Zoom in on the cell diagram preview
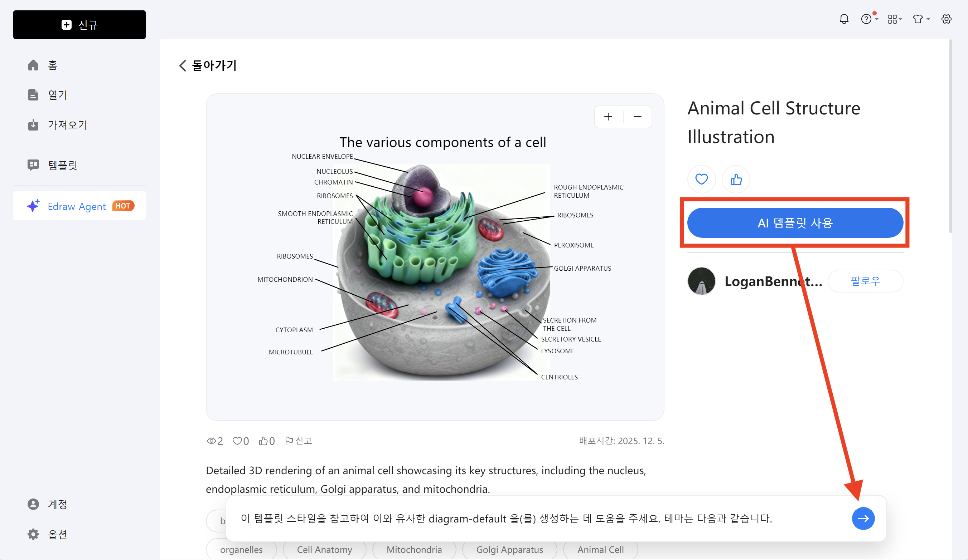Viewport: 968px width, 560px height. 608,117
